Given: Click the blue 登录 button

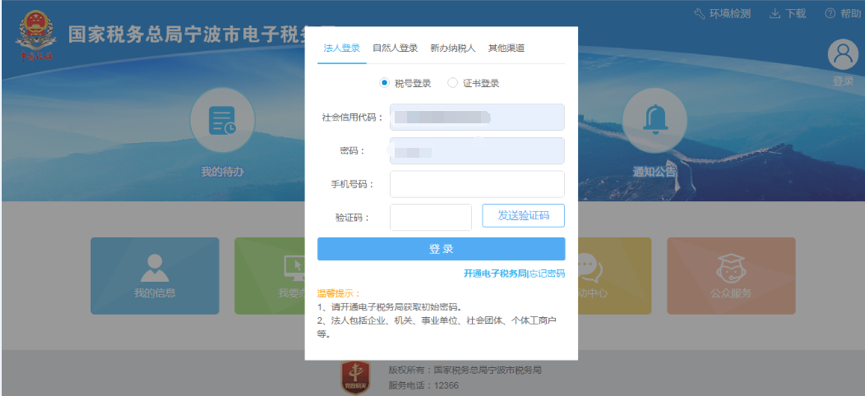Looking at the screenshot, I should tap(441, 249).
